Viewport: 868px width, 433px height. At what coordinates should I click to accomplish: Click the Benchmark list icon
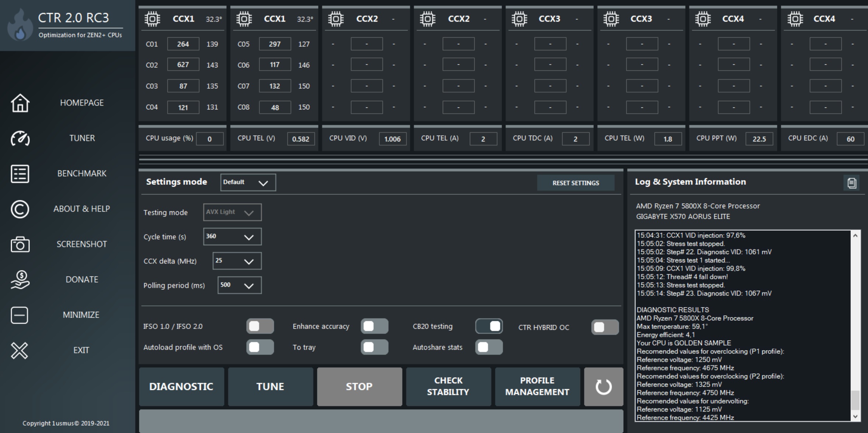(x=20, y=173)
